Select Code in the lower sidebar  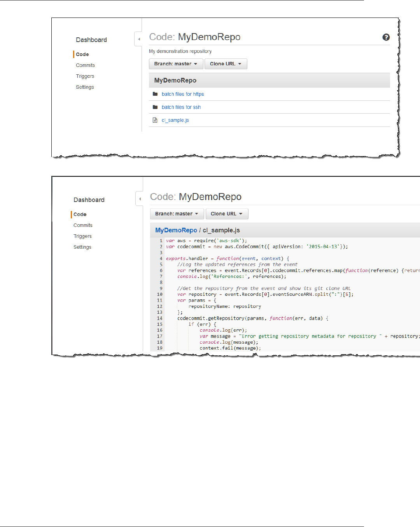pos(80,214)
